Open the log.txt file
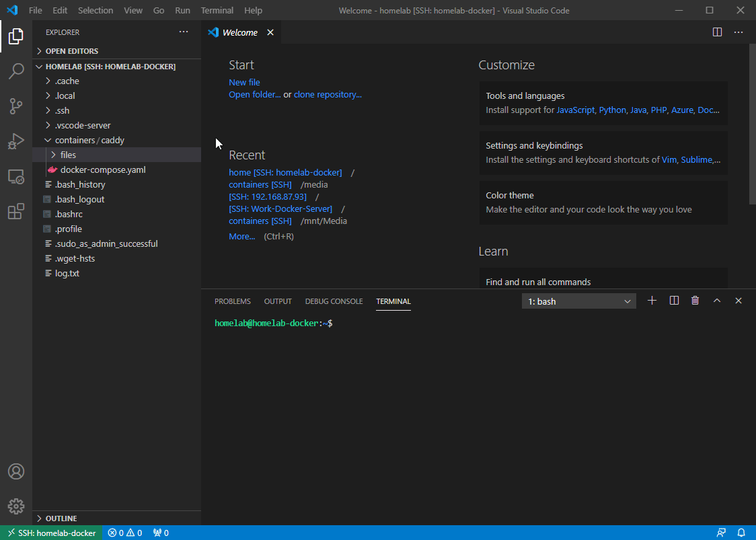The width and height of the screenshot is (756, 540). pyautogui.click(x=116, y=274)
